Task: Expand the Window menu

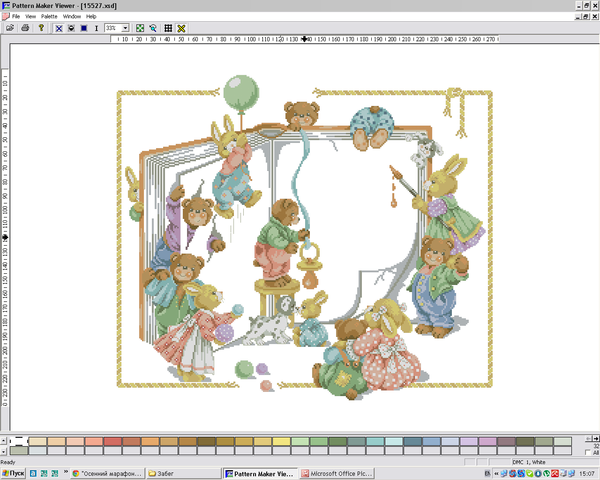Action: tap(72, 17)
